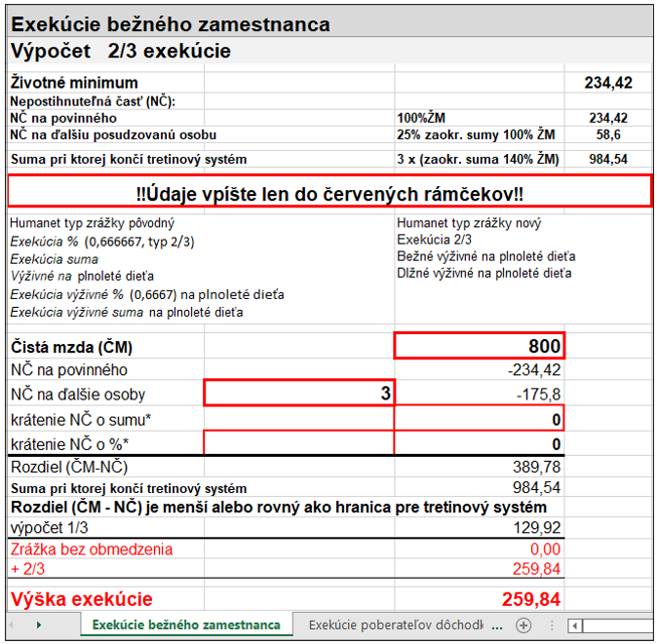Select the Čistá mzda value cell 800

click(x=480, y=346)
